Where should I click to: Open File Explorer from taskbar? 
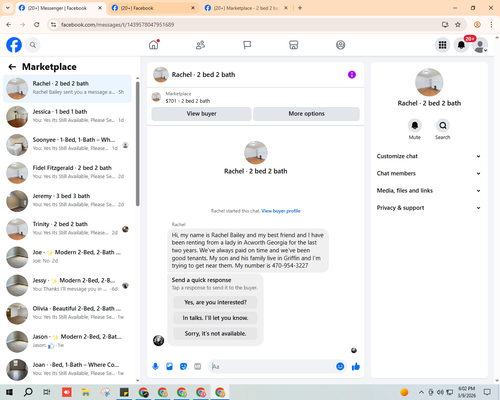pos(86,392)
